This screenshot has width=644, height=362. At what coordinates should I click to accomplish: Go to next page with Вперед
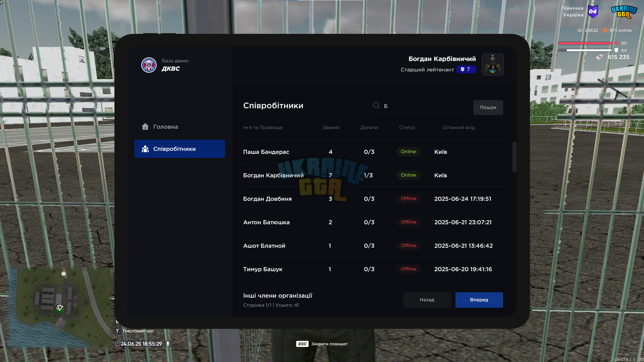479,300
